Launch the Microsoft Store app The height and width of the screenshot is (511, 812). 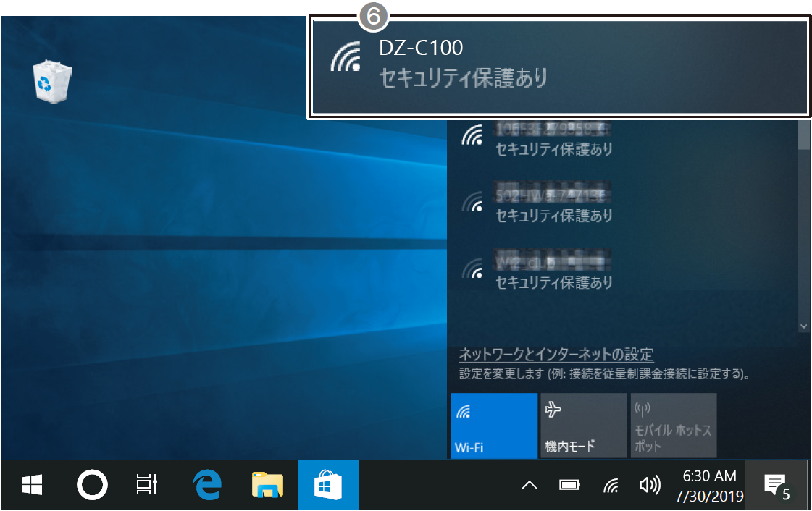(x=328, y=486)
